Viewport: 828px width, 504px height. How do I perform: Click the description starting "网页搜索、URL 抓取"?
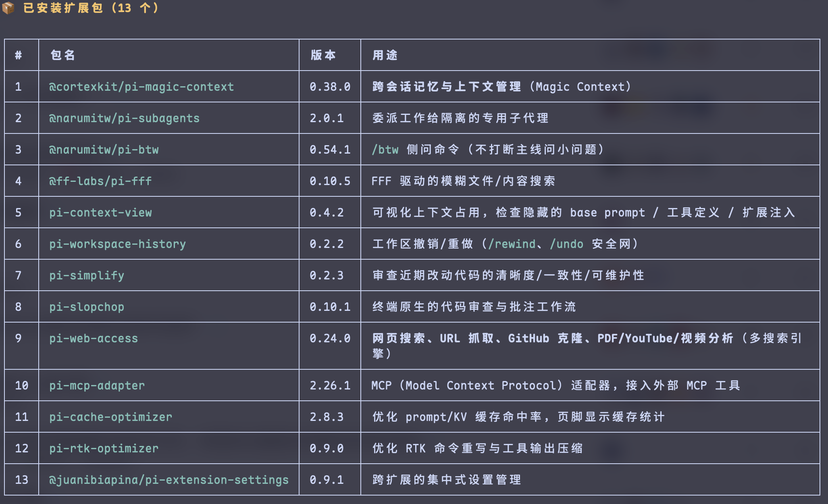click(587, 346)
